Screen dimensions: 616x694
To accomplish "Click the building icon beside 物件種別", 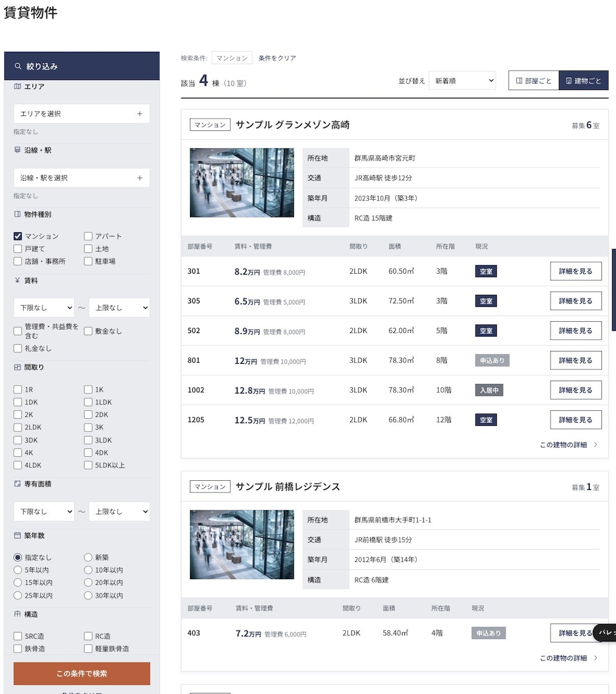I will [x=17, y=214].
